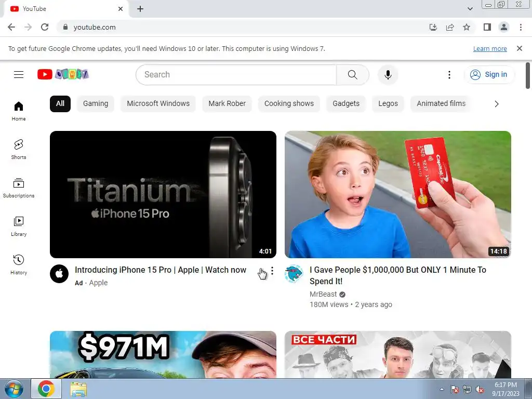
Task: Bookmark this page with star icon
Action: (467, 27)
